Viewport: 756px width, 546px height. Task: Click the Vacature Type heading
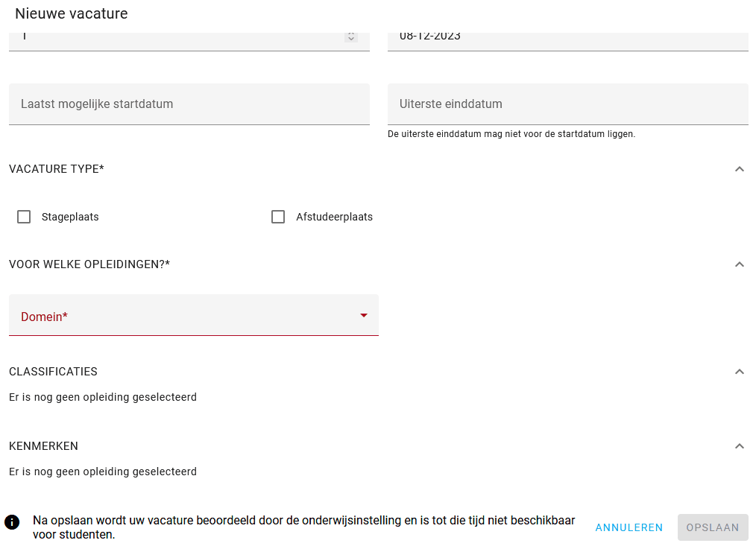[57, 169]
